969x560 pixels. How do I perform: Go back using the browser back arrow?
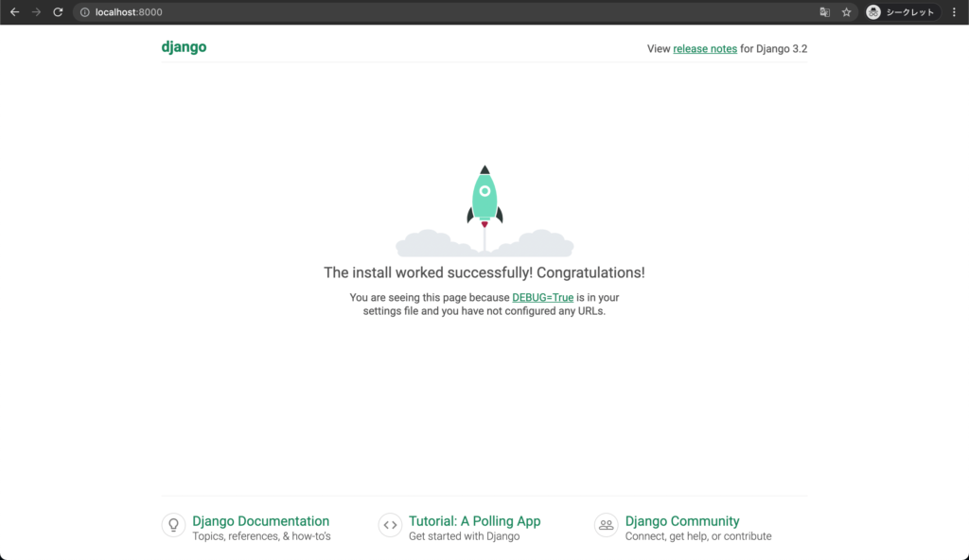(15, 12)
